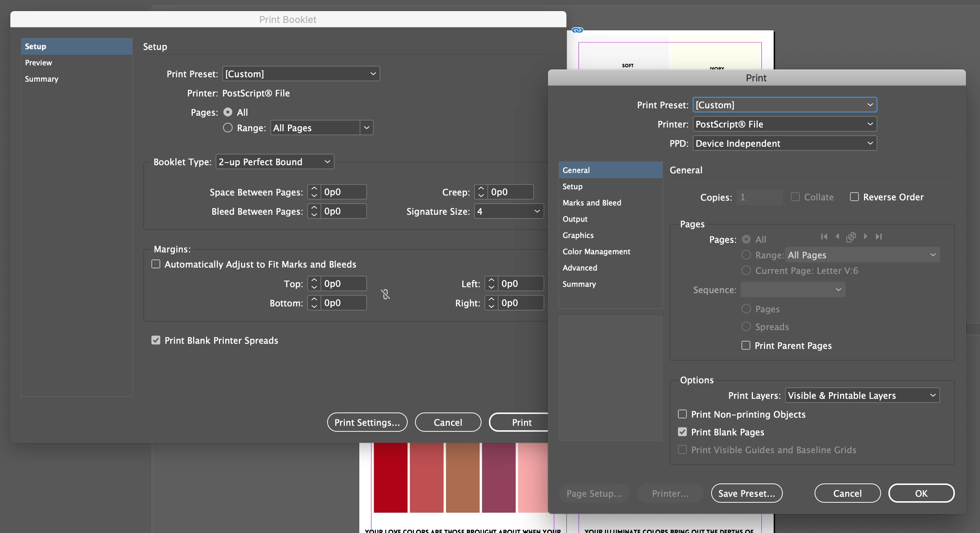The image size is (980, 533).
Task: Click the dark red color swatch
Action: pyautogui.click(x=390, y=478)
